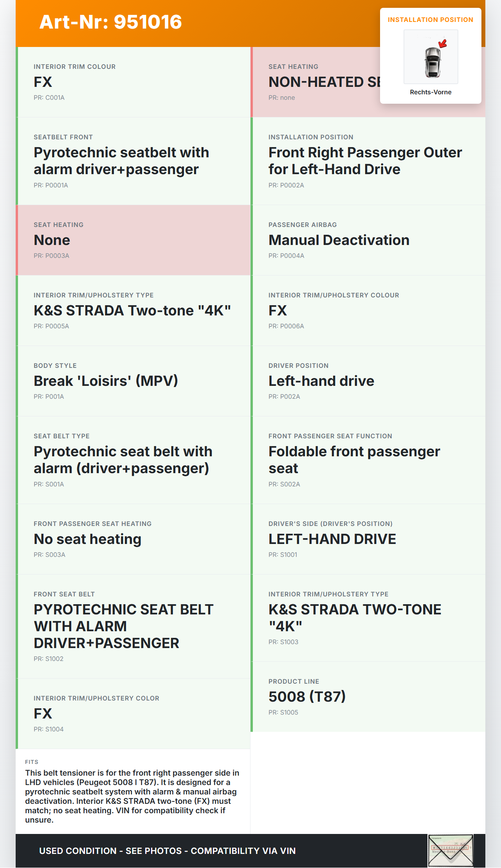Viewport: 501px width, 868px height.
Task: Open the VIN envelope icon in footer
Action: pos(451,850)
